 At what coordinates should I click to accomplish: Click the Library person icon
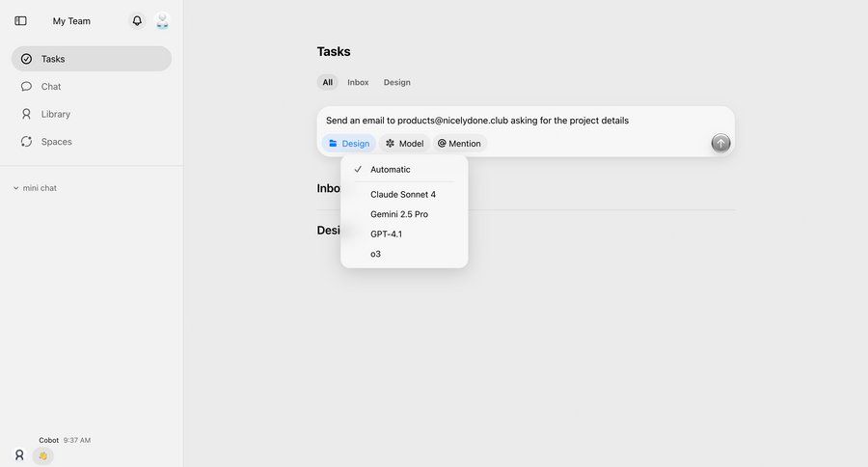coord(26,114)
